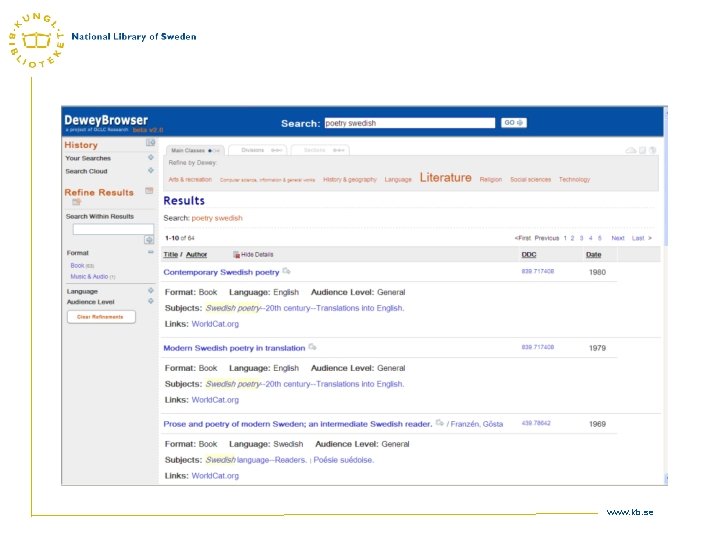This screenshot has height=540, width=720.
Task: Click subject Poésie suédoise
Action: (343, 460)
